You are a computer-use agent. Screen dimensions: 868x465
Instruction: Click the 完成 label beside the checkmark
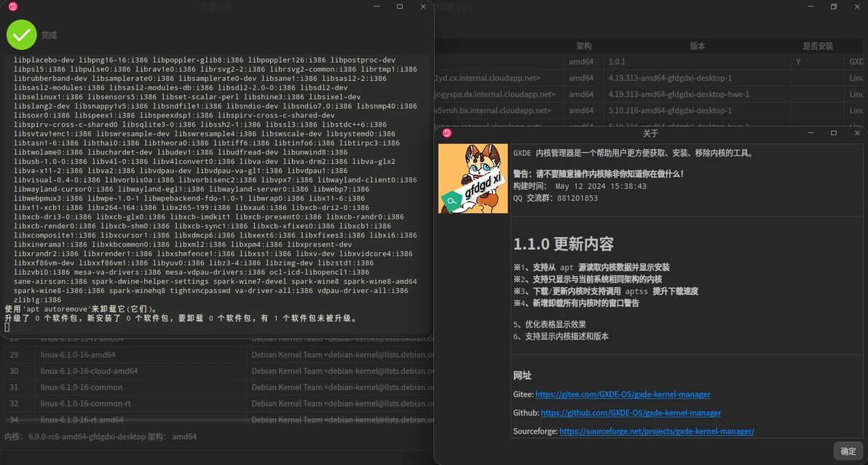point(50,35)
